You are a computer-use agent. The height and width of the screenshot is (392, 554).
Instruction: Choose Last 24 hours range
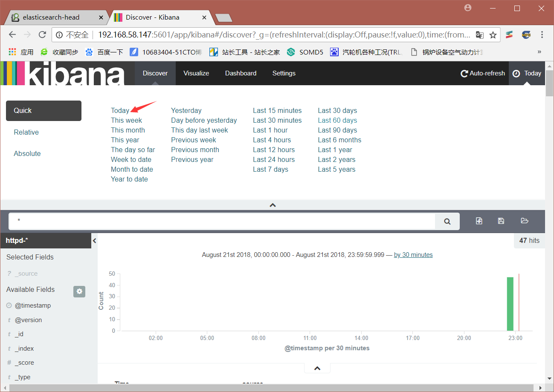click(274, 160)
